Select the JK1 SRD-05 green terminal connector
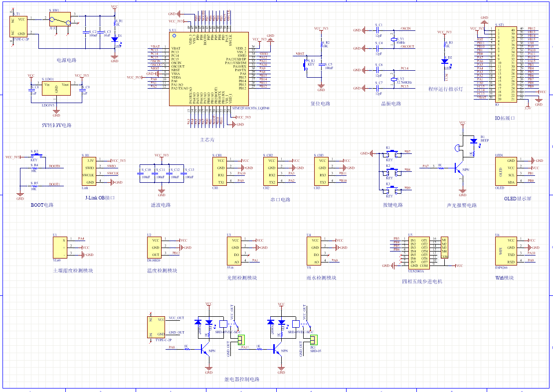Viewport: 553px width, 392px height. point(314,340)
